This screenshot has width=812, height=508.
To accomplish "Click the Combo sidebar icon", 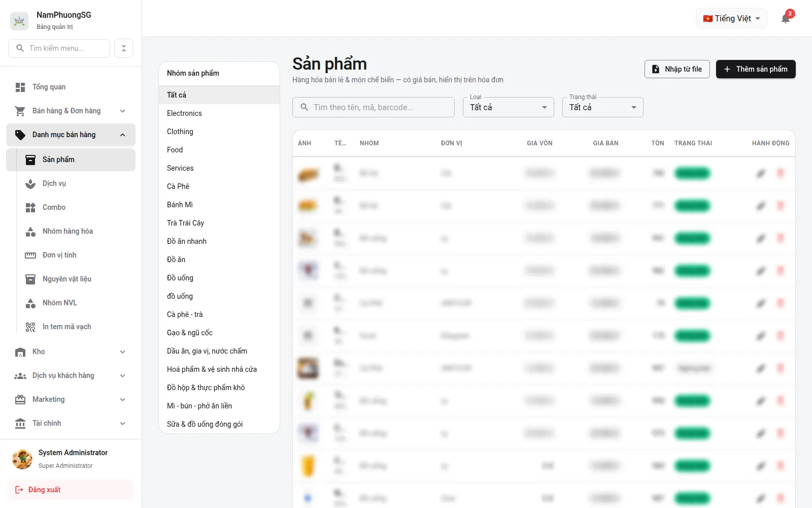I will [30, 208].
